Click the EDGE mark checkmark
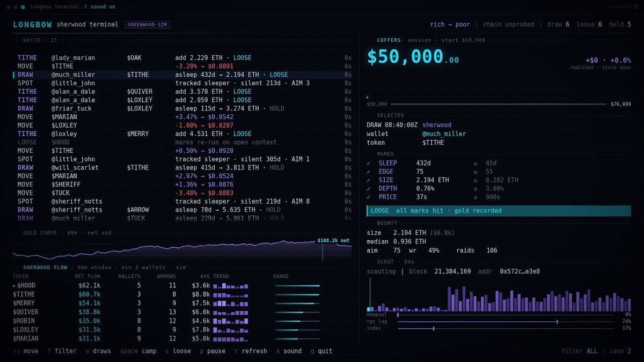 click(x=368, y=172)
